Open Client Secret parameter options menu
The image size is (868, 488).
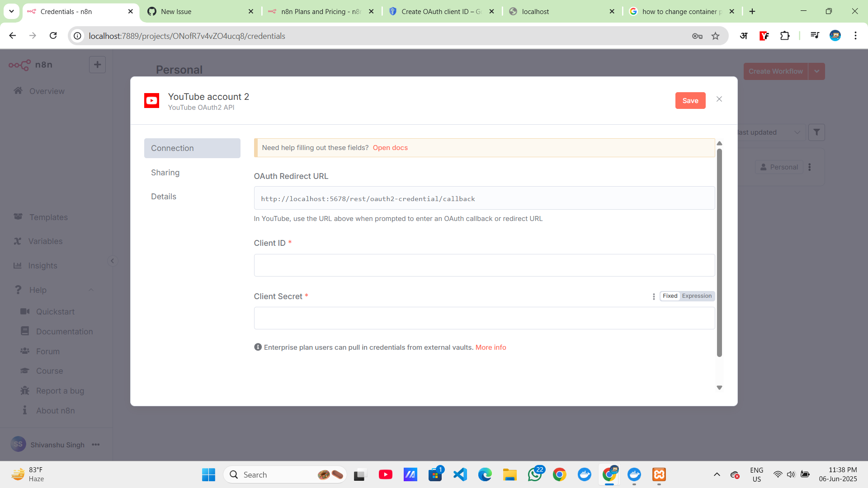[x=653, y=296]
